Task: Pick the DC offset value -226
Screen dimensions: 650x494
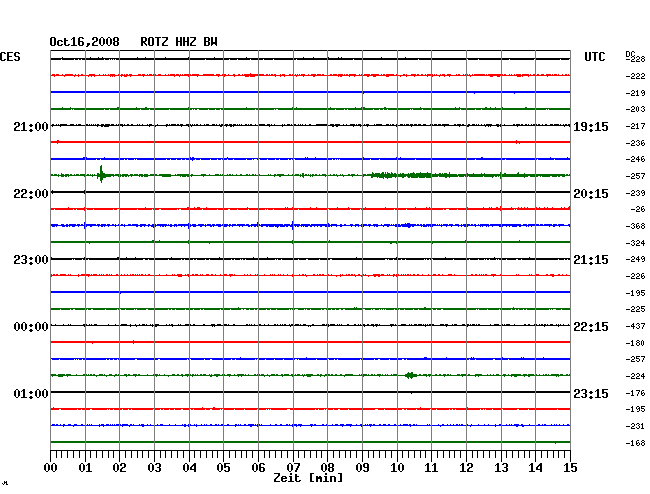Action: point(635,276)
